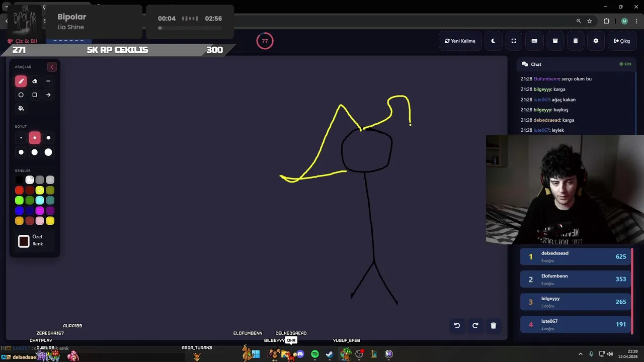Screen dimensions: 644x362
Task: Click the round 77 timer indicator
Action: click(265, 41)
